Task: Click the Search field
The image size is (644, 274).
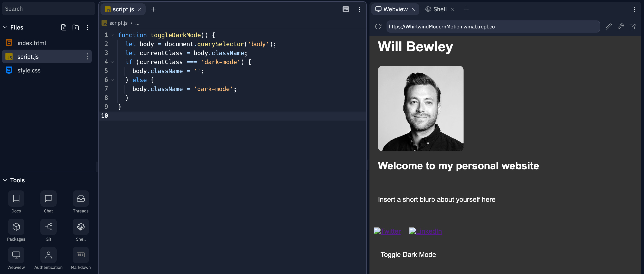Action: (49, 9)
